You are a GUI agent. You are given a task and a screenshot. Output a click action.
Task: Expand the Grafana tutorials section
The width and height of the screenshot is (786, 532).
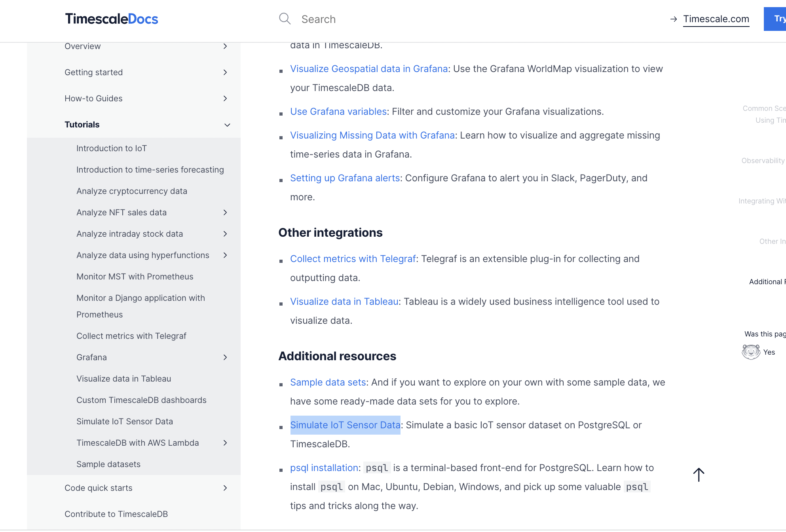pos(225,357)
